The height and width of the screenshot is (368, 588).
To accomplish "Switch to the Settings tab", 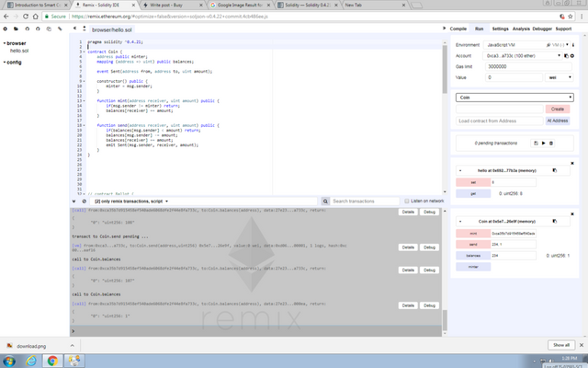I will pos(500,29).
